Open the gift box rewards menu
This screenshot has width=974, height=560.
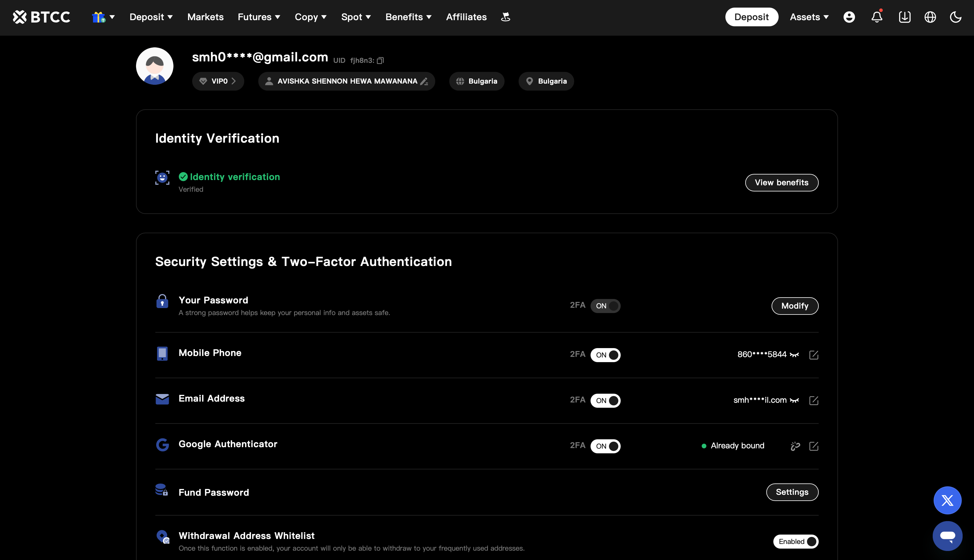point(103,17)
